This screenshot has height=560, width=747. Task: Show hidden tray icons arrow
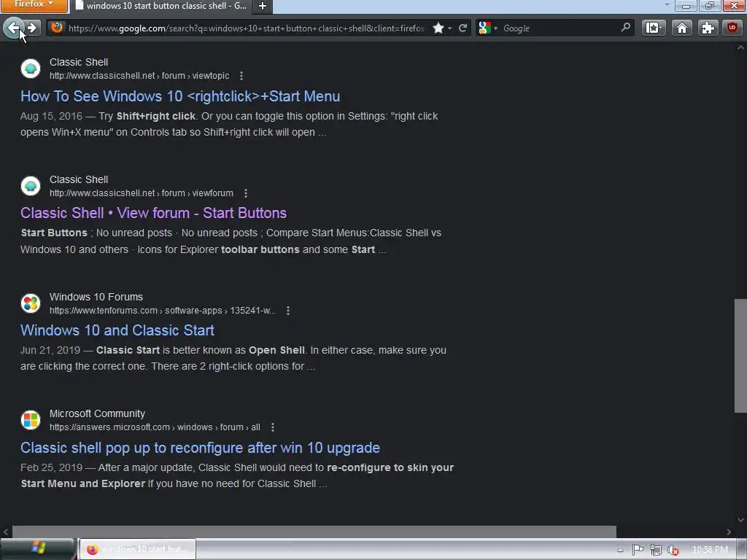coord(620,550)
